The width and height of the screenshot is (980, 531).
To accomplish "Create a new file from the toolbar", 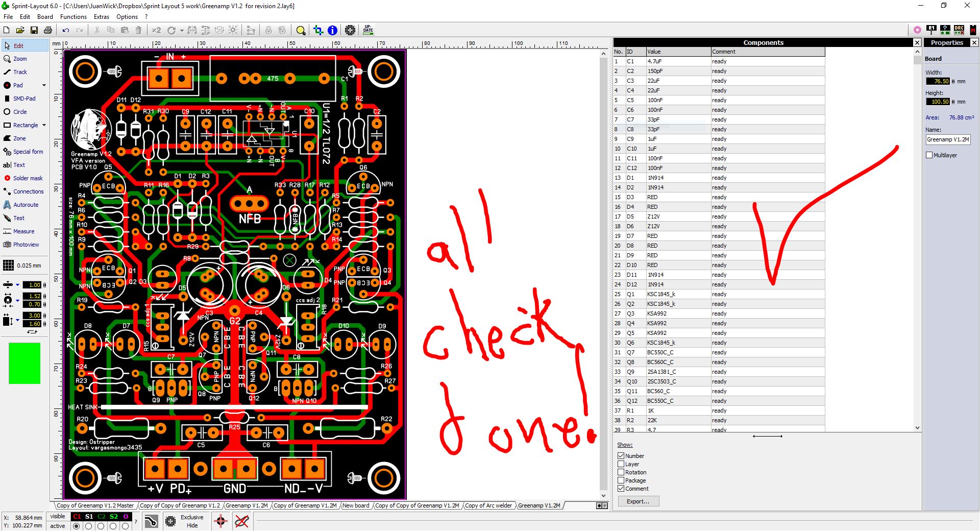I will coord(7,31).
